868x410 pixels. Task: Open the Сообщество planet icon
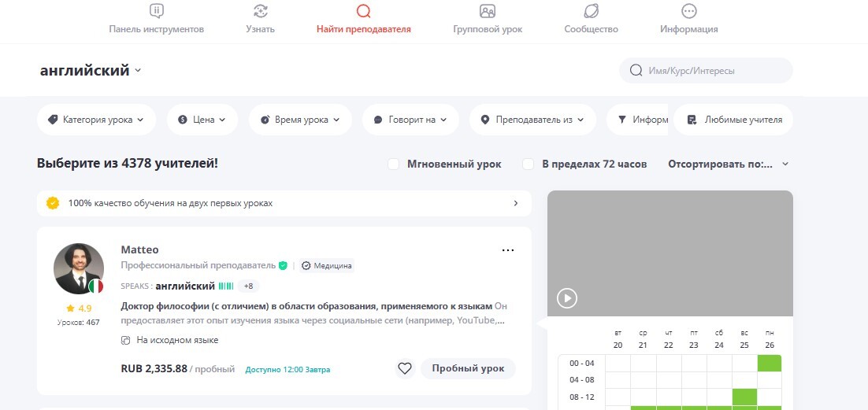(x=592, y=11)
